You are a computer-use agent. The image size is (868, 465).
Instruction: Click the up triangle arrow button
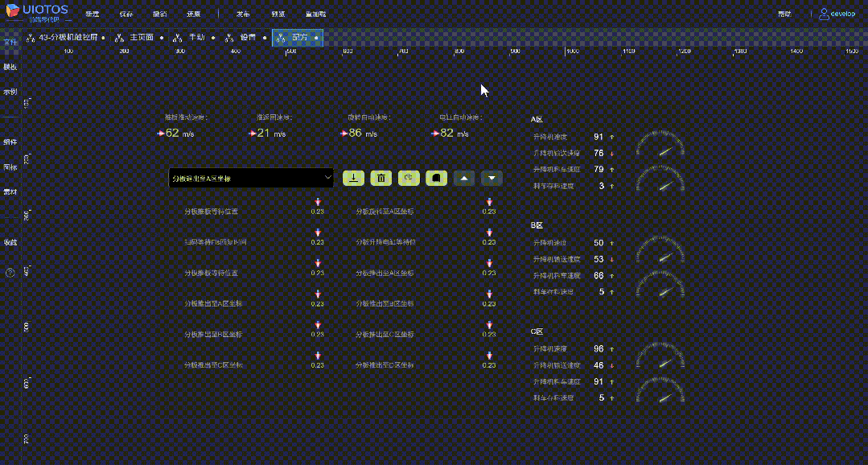(464, 178)
